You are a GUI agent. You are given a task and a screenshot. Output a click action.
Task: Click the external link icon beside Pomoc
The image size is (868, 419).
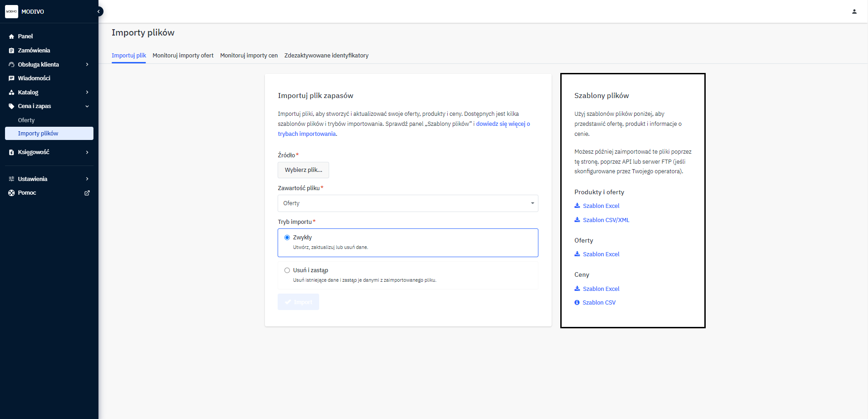[x=87, y=193]
